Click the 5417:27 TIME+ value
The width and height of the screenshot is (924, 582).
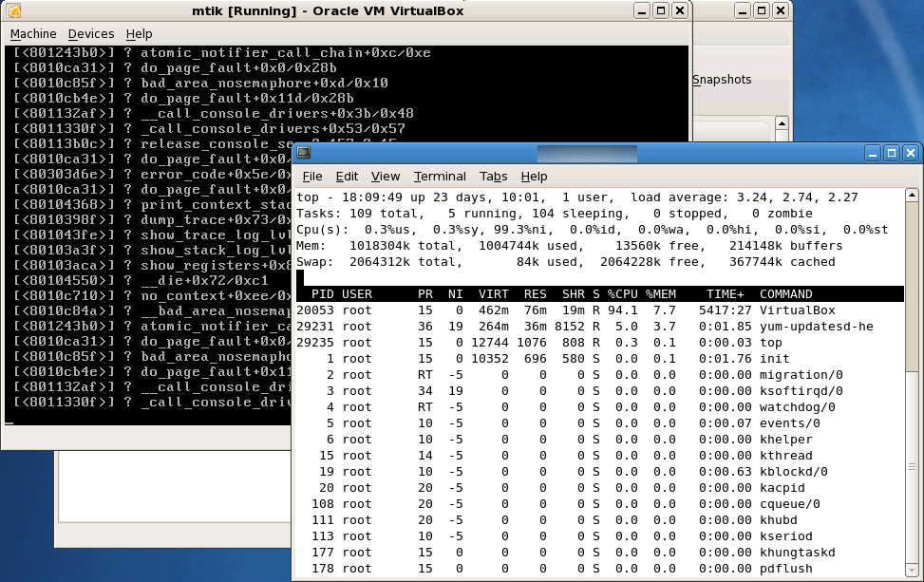point(726,310)
